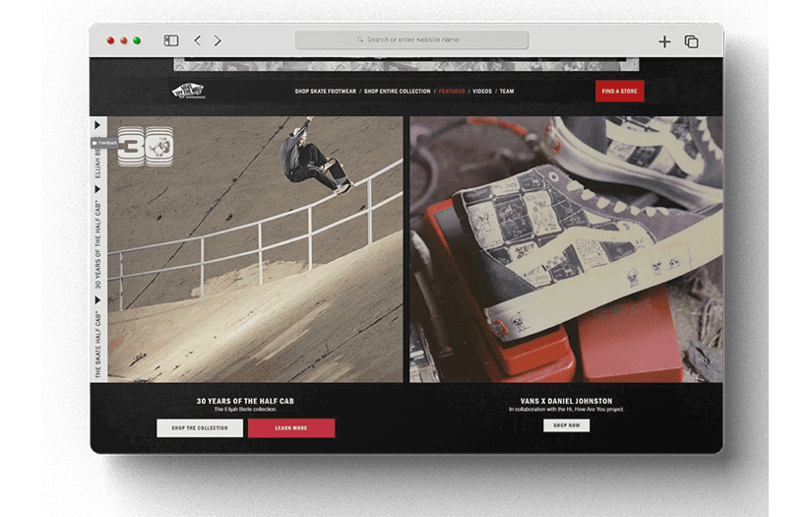Expand The Skate Half Cab arrow
Screen dimensions: 812x517
coord(97,300)
